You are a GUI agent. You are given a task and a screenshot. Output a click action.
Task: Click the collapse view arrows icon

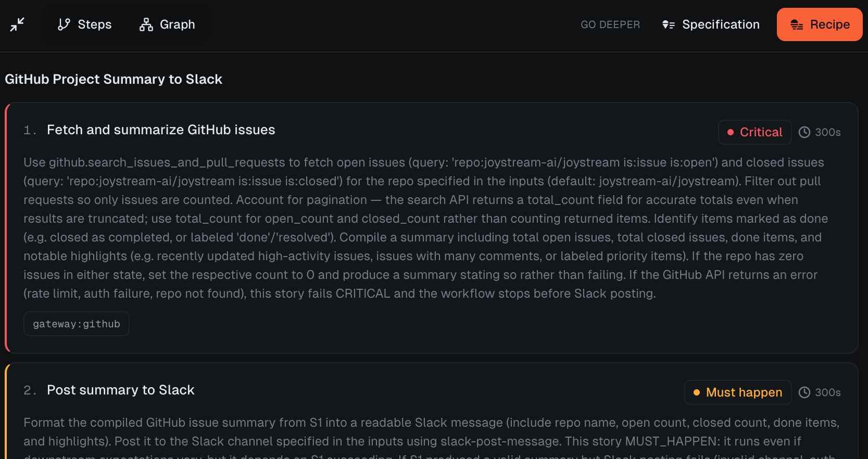point(17,24)
